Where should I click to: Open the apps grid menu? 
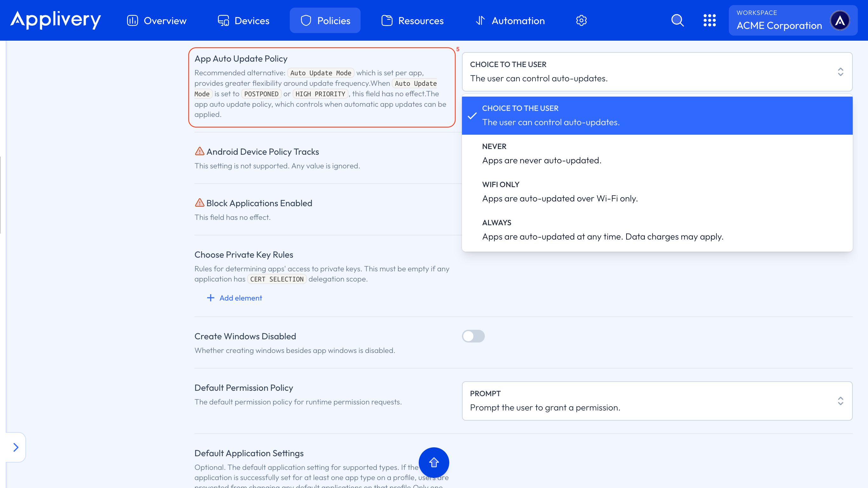(x=710, y=20)
